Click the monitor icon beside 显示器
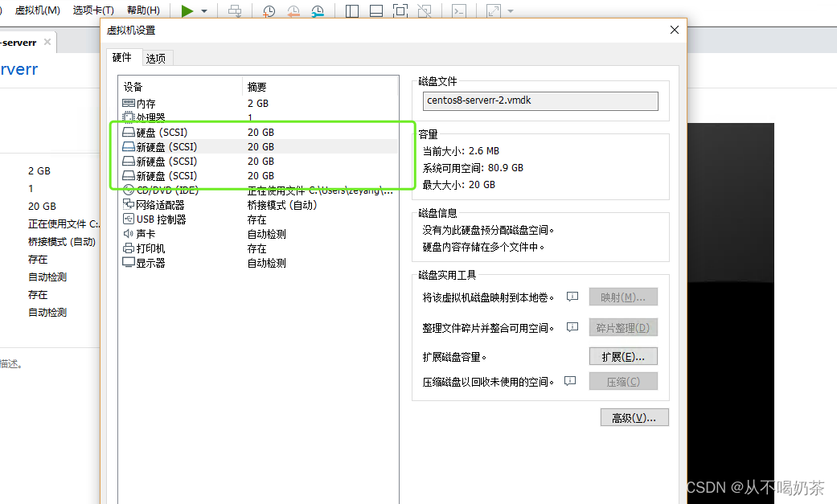Image resolution: width=837 pixels, height=504 pixels. point(129,262)
